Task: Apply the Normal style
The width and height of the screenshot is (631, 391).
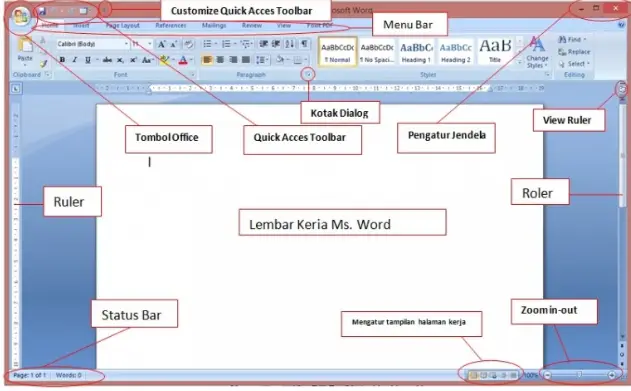Action: (338, 51)
